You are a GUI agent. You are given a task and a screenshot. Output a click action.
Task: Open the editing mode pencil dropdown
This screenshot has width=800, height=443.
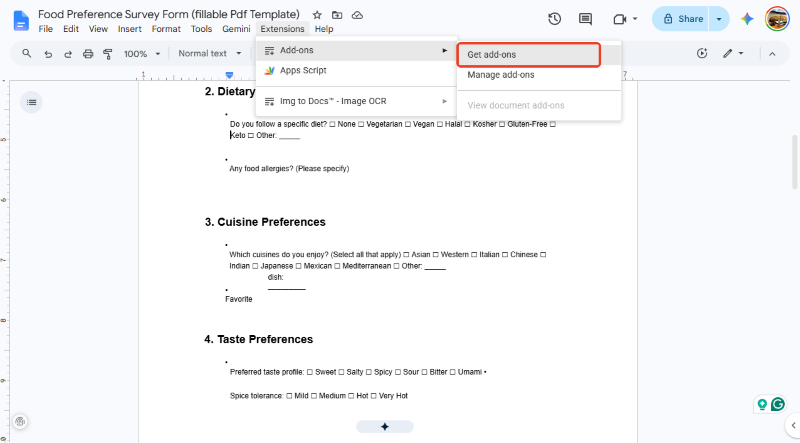pyautogui.click(x=733, y=53)
